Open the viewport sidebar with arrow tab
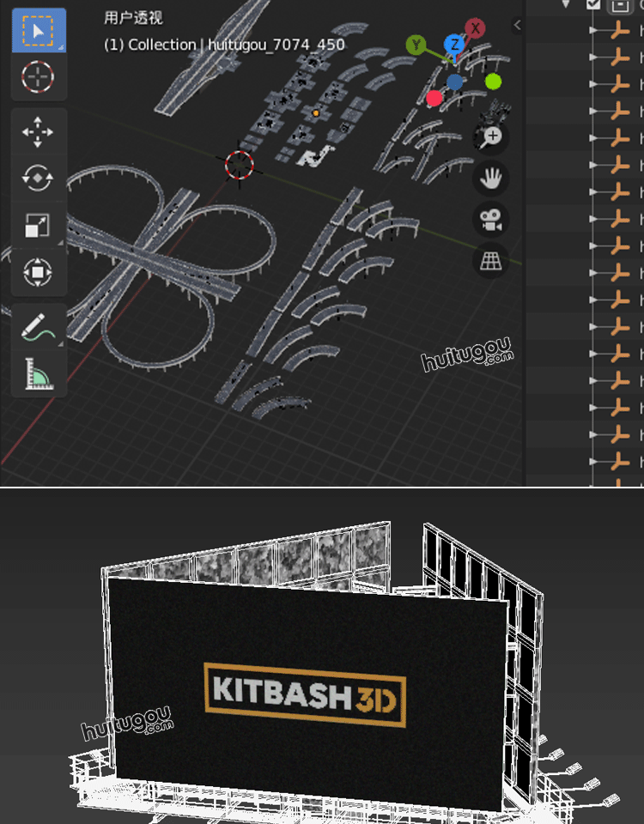 pos(517,25)
